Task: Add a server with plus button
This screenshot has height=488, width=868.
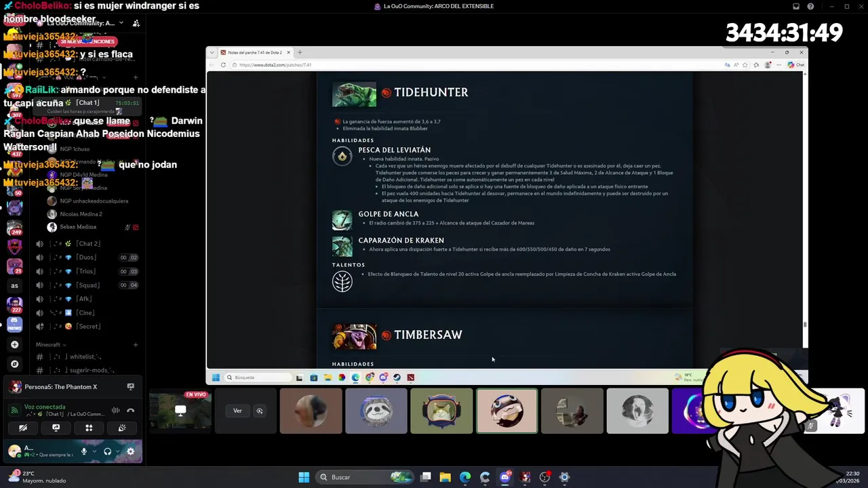Action: 14,344
